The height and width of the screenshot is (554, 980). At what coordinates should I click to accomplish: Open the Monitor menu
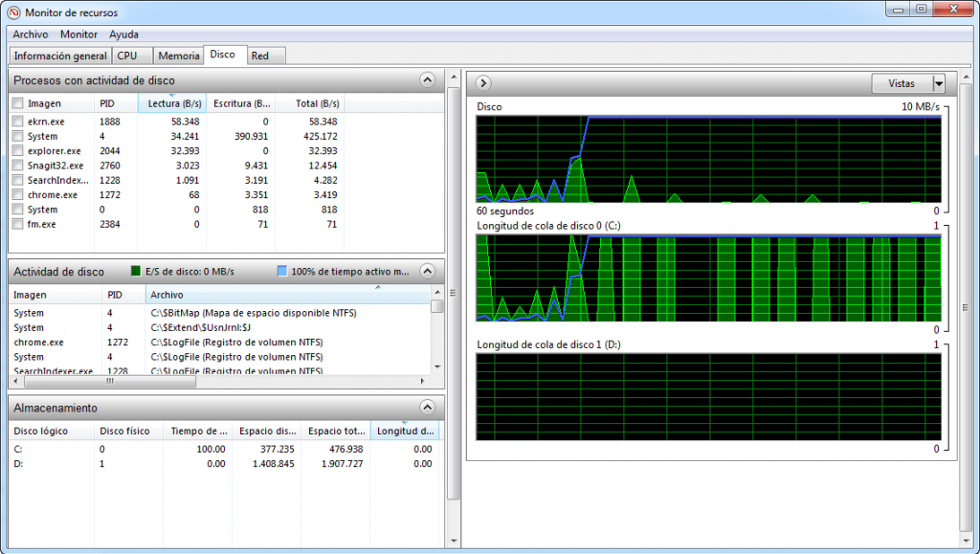click(x=78, y=34)
